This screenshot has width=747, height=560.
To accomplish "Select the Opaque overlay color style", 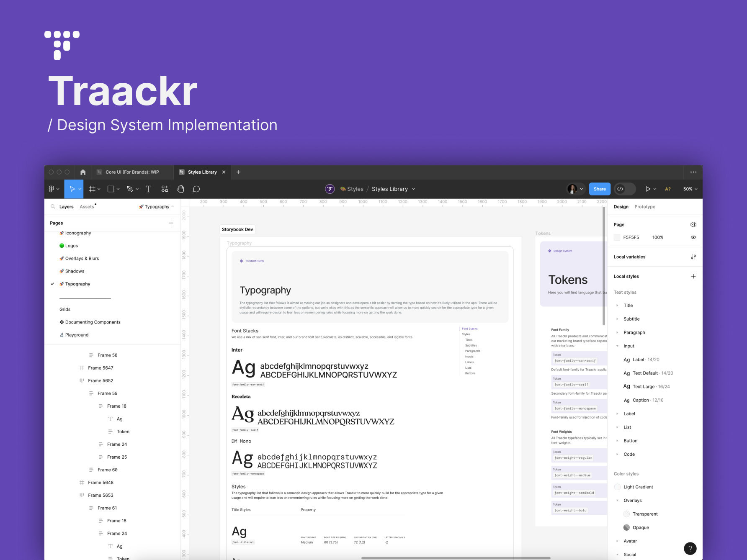I will (x=636, y=527).
